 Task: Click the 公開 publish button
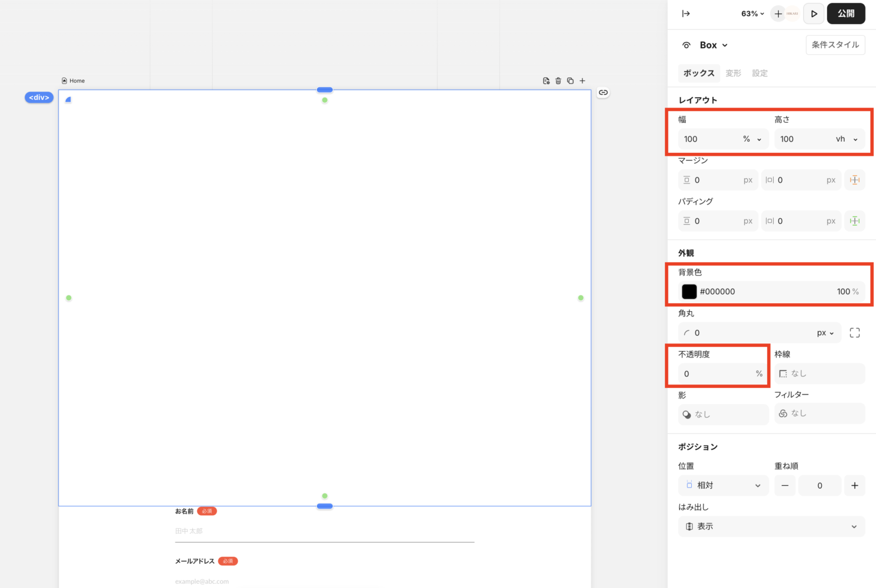846,14
